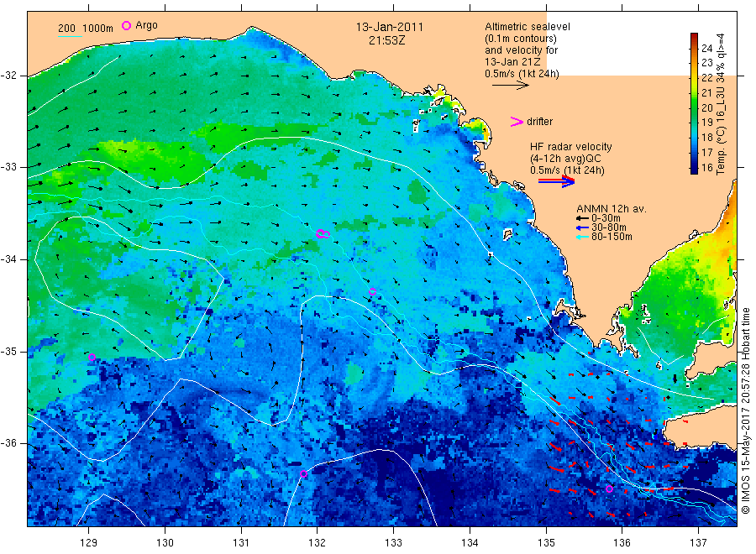This screenshot has width=756, height=554.
Task: Click the 80-150m depth label
Action: tap(612, 237)
